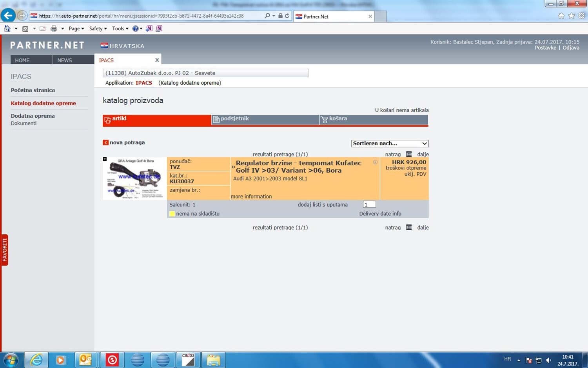Screen dimensions: 588x368
Task: Open the Sortieren nach dropdown
Action: [x=390, y=143]
